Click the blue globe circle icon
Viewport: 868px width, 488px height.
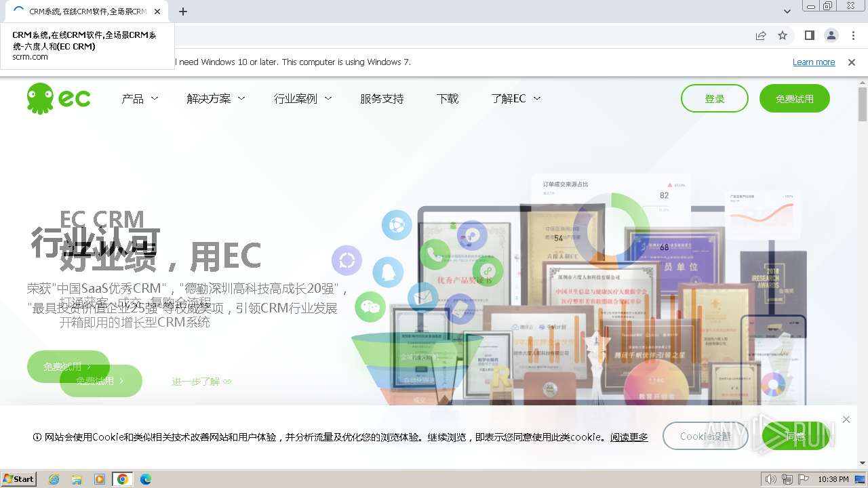tap(397, 225)
